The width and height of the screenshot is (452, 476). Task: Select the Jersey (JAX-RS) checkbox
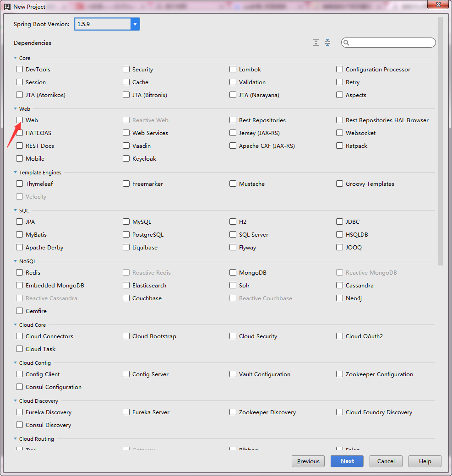pos(233,133)
